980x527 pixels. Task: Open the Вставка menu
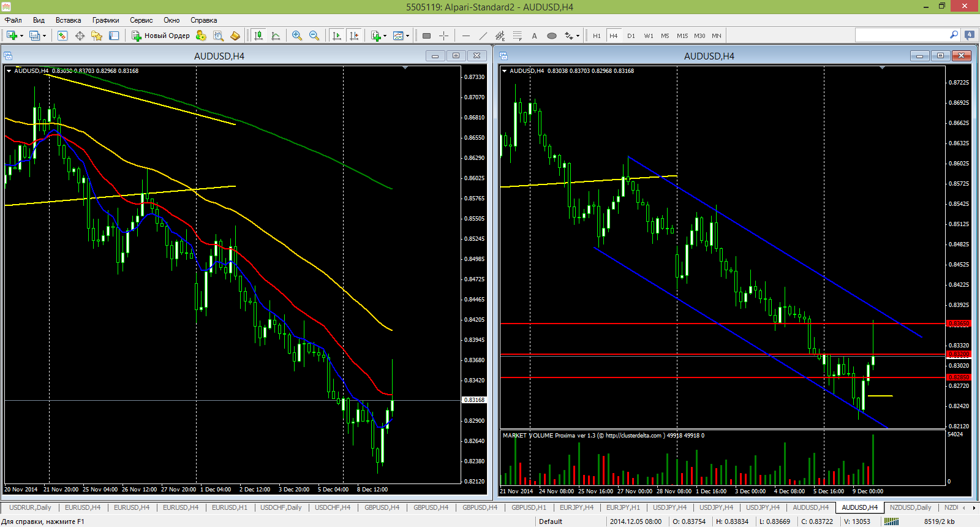(68, 20)
